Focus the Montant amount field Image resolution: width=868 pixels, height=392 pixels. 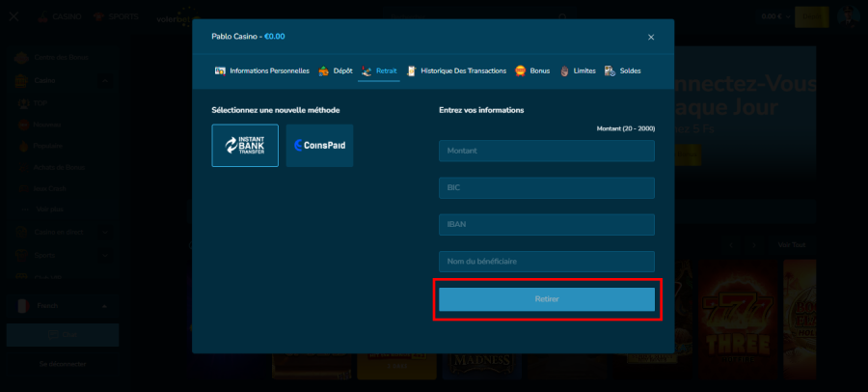point(546,151)
